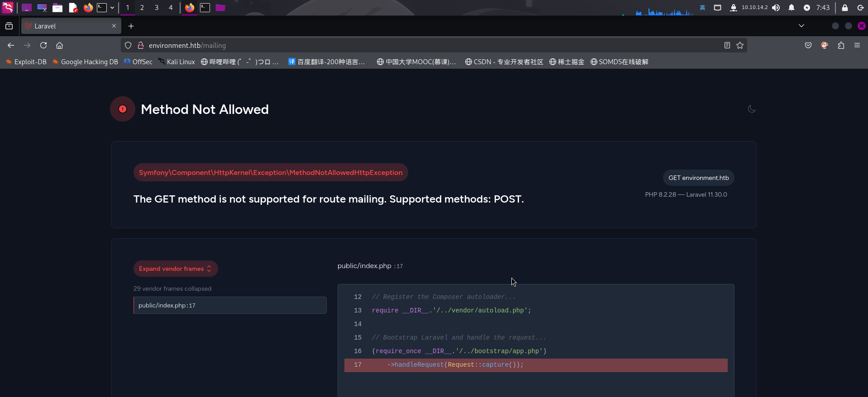This screenshot has height=397, width=868.
Task: Open the Kali applications menu icon
Action: click(x=8, y=8)
